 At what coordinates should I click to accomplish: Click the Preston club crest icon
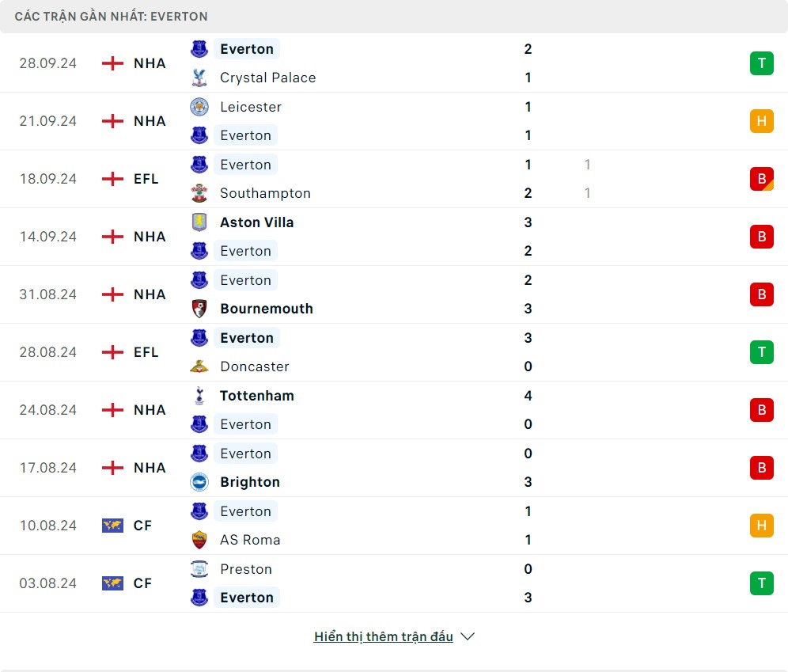click(x=199, y=569)
